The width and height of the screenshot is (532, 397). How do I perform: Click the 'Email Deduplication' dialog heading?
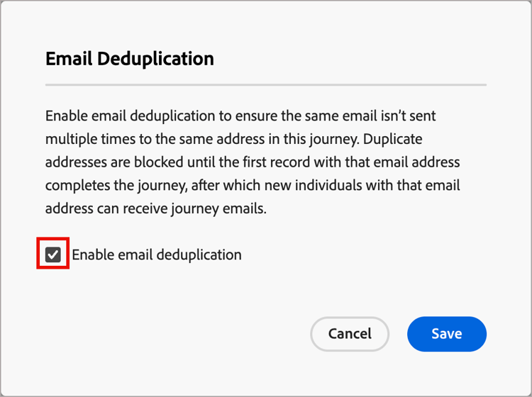coord(129,59)
